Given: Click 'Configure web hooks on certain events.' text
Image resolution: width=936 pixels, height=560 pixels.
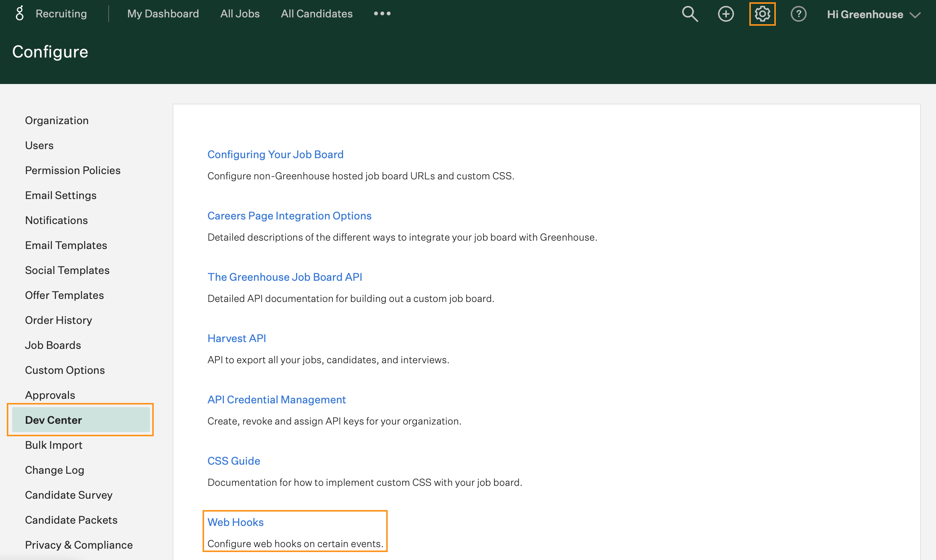Looking at the screenshot, I should coord(295,544).
